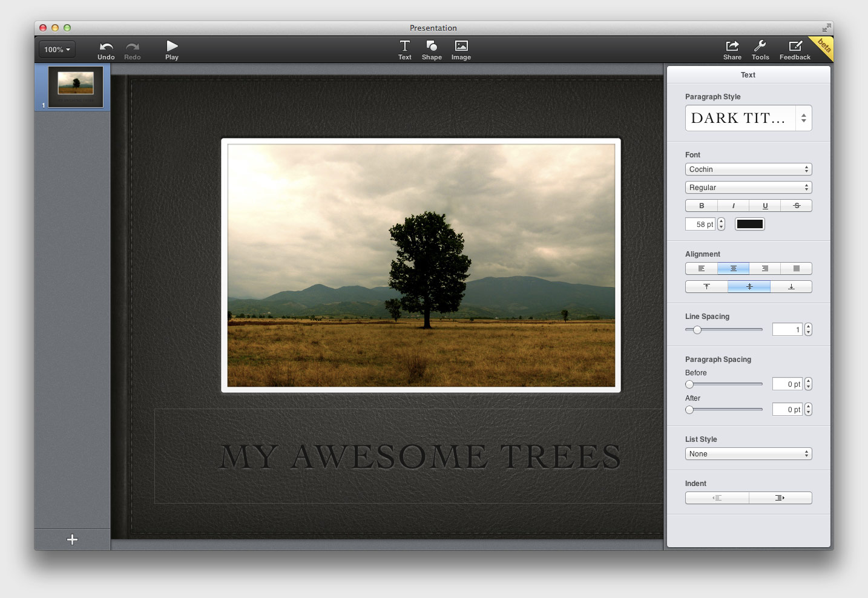Add a new slide with plus icon
The image size is (868, 598).
[x=72, y=539]
